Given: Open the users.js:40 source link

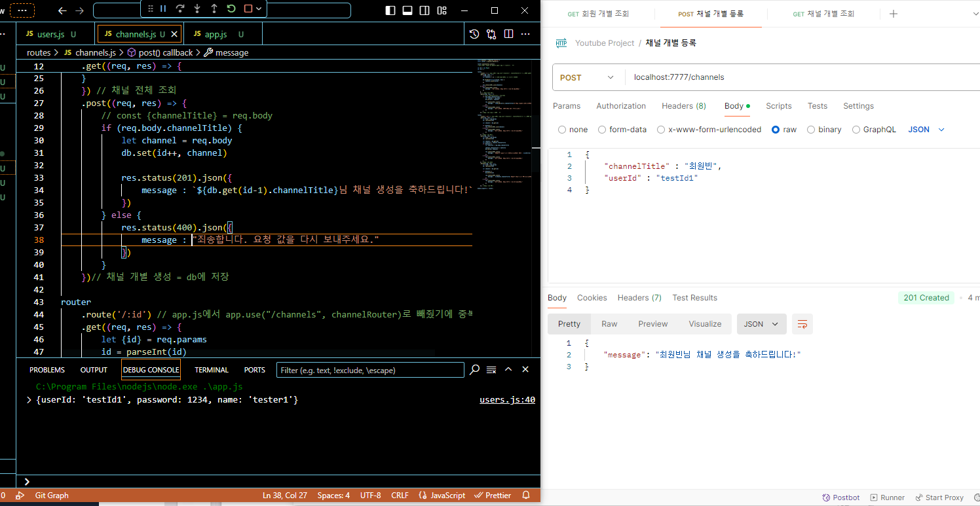Looking at the screenshot, I should (507, 399).
